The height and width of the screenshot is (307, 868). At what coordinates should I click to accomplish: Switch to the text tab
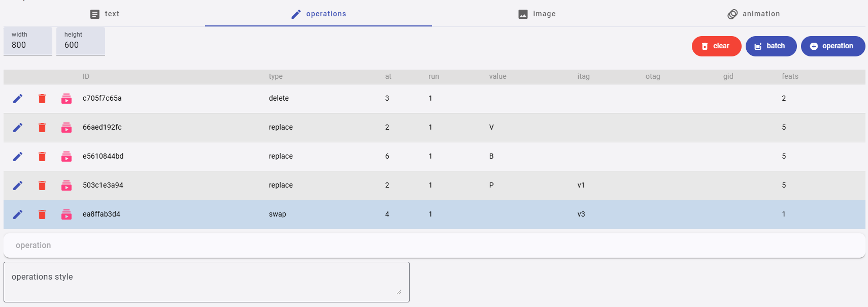point(105,14)
